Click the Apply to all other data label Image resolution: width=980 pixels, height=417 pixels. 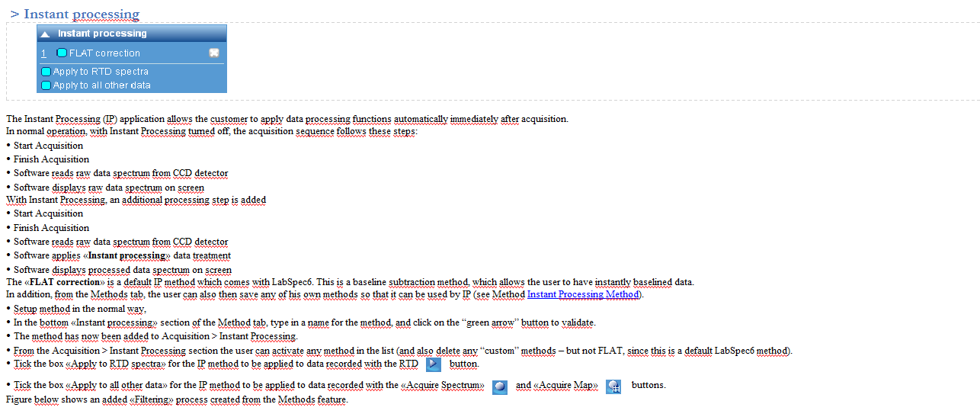click(x=102, y=85)
